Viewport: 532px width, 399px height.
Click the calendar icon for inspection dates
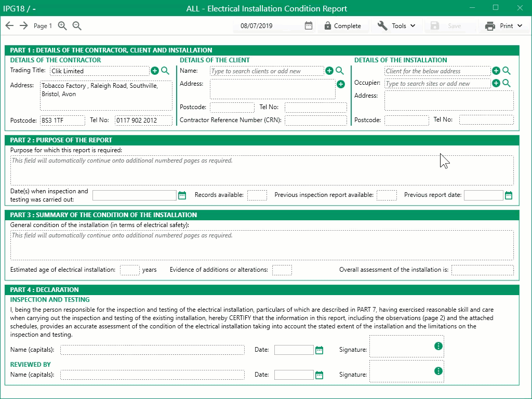[x=182, y=195]
